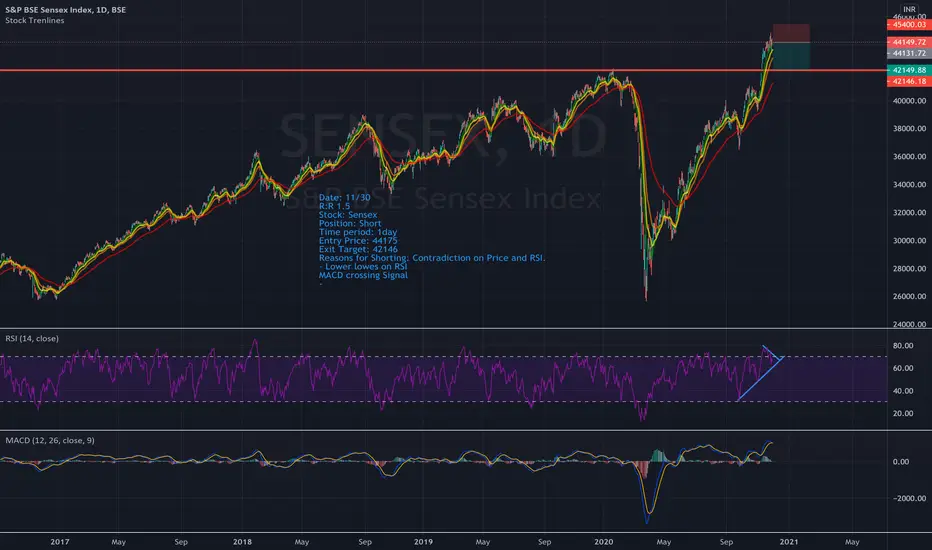The image size is (932, 550).
Task: Select the falling blue trendline on the RSI
Action: point(773,353)
